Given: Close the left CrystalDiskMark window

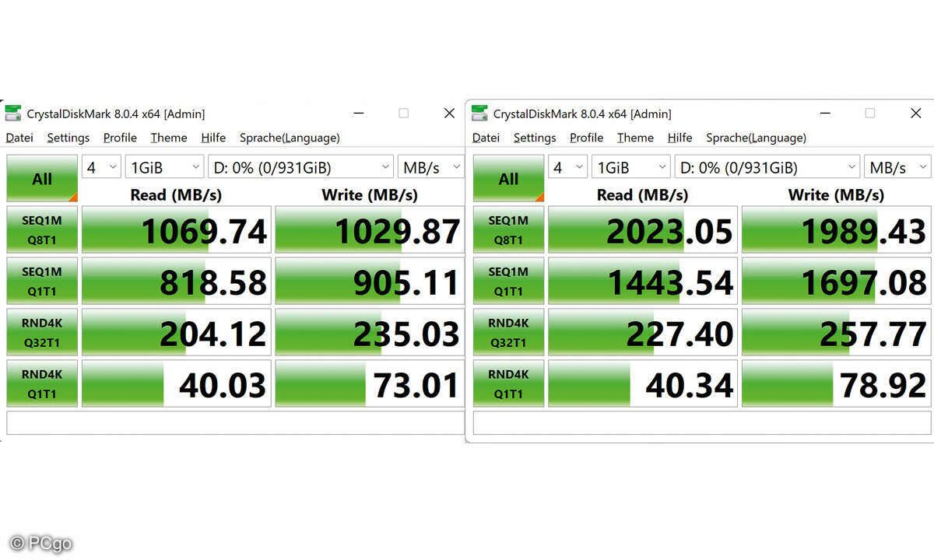Looking at the screenshot, I should 449,114.
